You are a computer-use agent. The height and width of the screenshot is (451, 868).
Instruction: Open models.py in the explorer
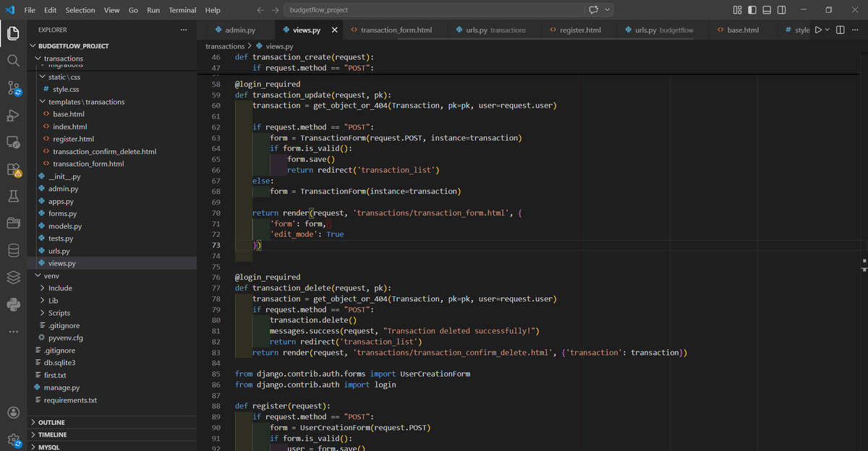tap(65, 226)
